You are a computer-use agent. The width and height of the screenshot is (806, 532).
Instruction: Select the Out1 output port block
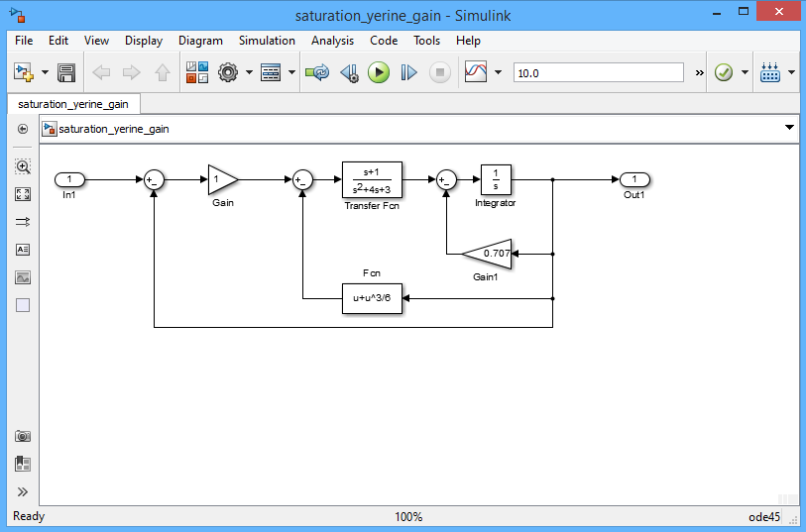pyautogui.click(x=634, y=179)
